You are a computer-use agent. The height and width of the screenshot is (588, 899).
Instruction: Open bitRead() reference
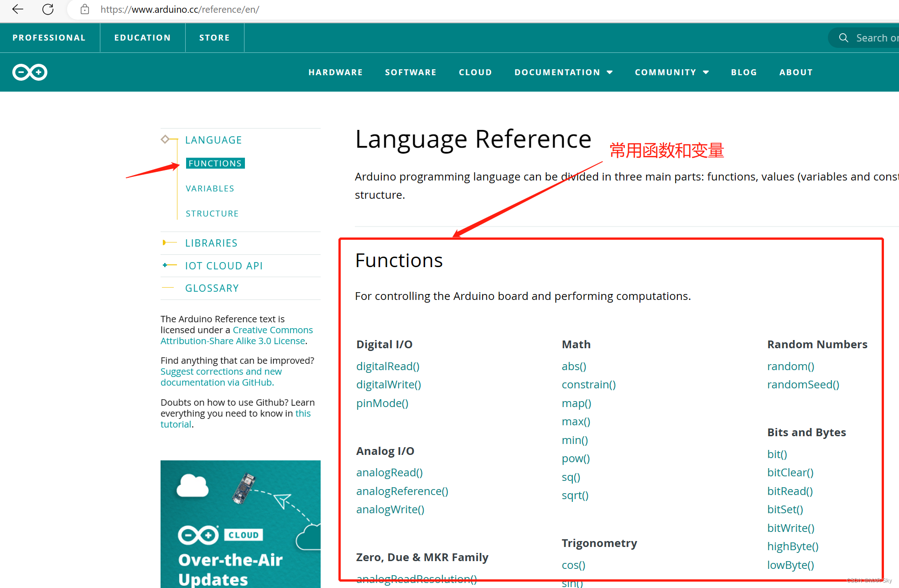[790, 491]
